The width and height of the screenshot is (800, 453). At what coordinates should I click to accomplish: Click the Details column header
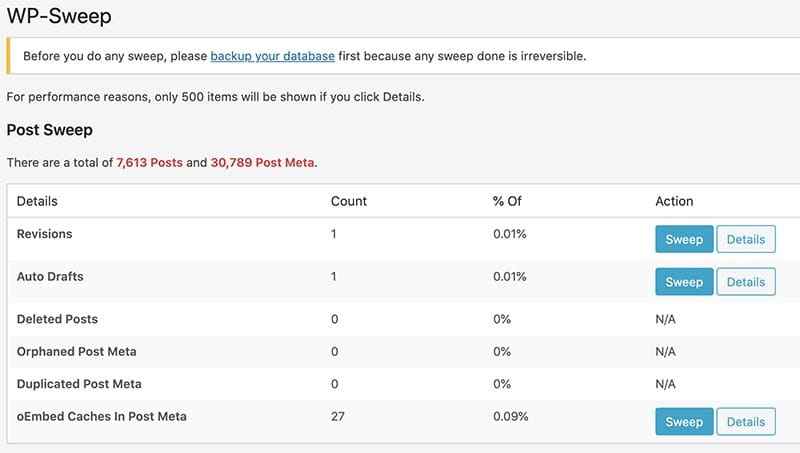37,201
